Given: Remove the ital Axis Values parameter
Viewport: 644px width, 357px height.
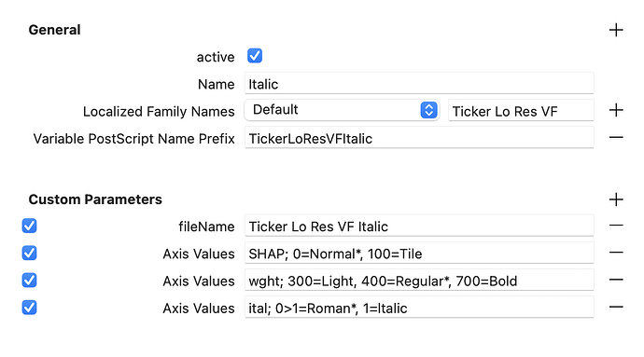Looking at the screenshot, I should click(x=616, y=307).
